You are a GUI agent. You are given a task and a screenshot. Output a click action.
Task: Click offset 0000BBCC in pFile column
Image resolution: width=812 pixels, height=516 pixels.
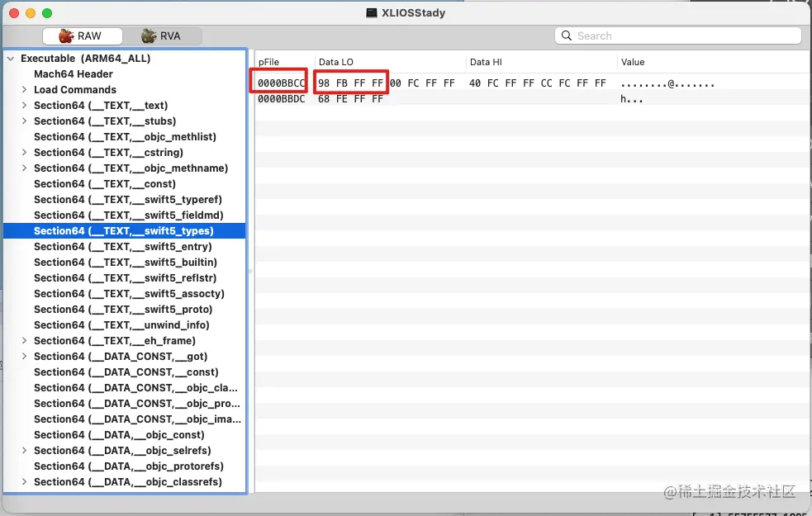281,83
